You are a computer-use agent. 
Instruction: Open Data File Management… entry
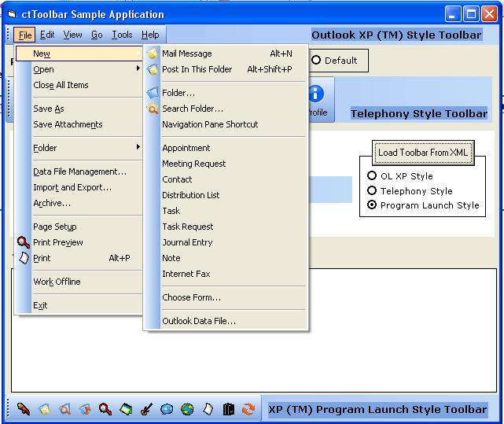[x=79, y=171]
